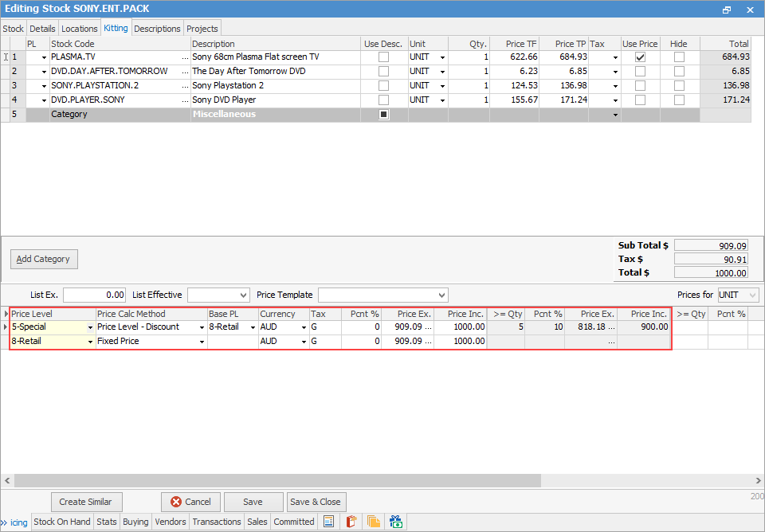Image resolution: width=765 pixels, height=532 pixels.
Task: Open the yellow folders icon tab
Action: coord(373,522)
